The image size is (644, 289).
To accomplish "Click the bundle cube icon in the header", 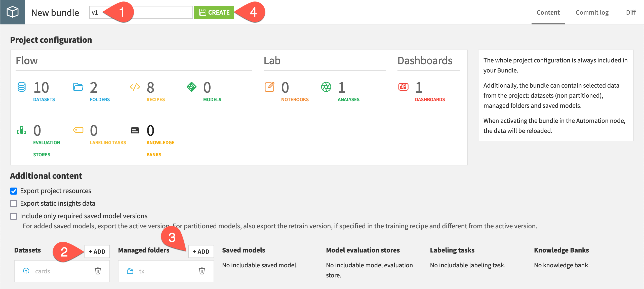I will 12,12.
